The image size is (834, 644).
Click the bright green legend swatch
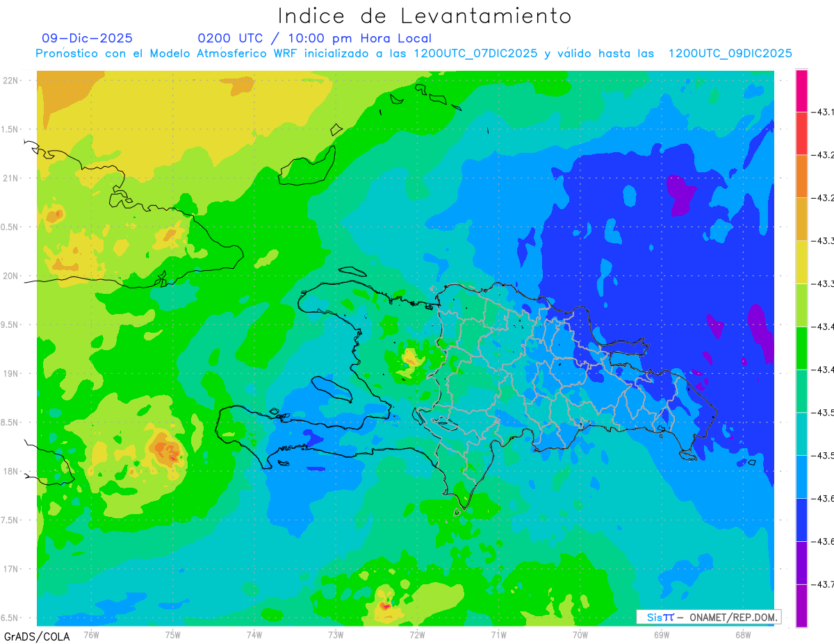click(x=801, y=348)
